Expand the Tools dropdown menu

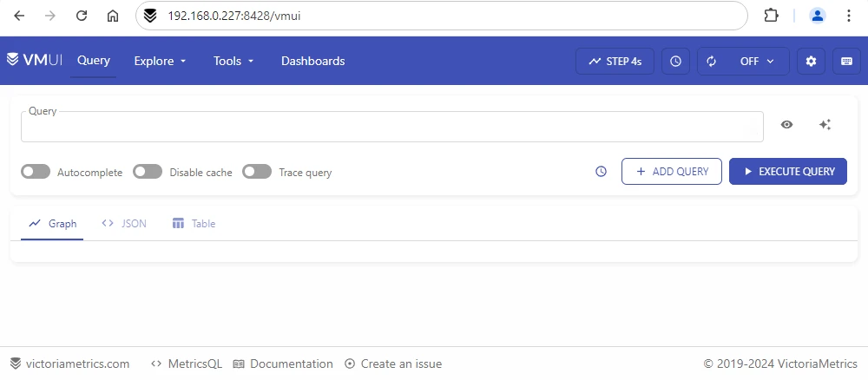233,61
